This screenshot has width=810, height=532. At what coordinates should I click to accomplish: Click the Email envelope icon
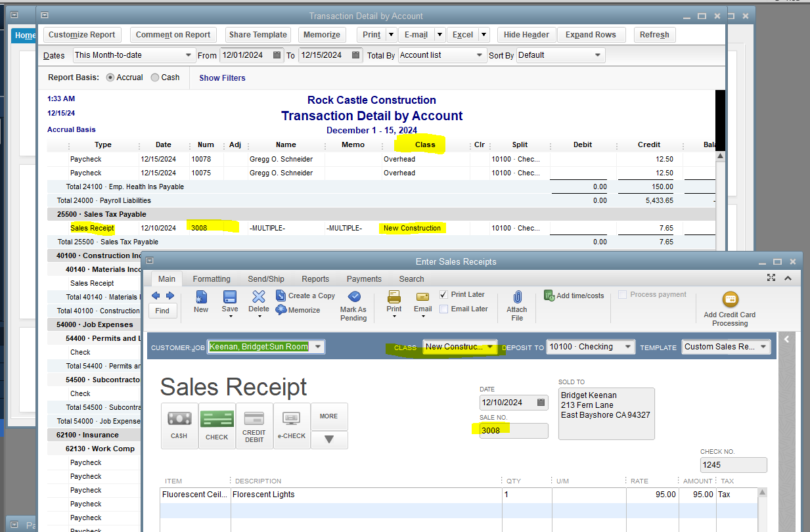tap(422, 297)
